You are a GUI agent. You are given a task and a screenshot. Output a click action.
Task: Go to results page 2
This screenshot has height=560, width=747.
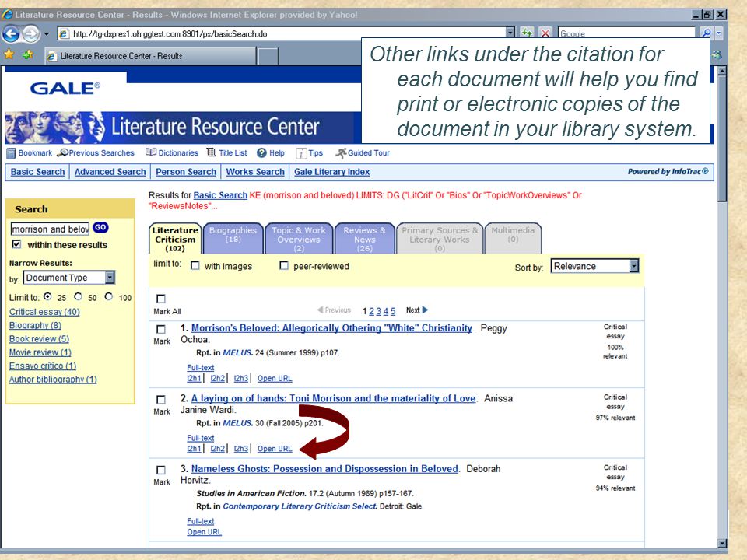[372, 311]
